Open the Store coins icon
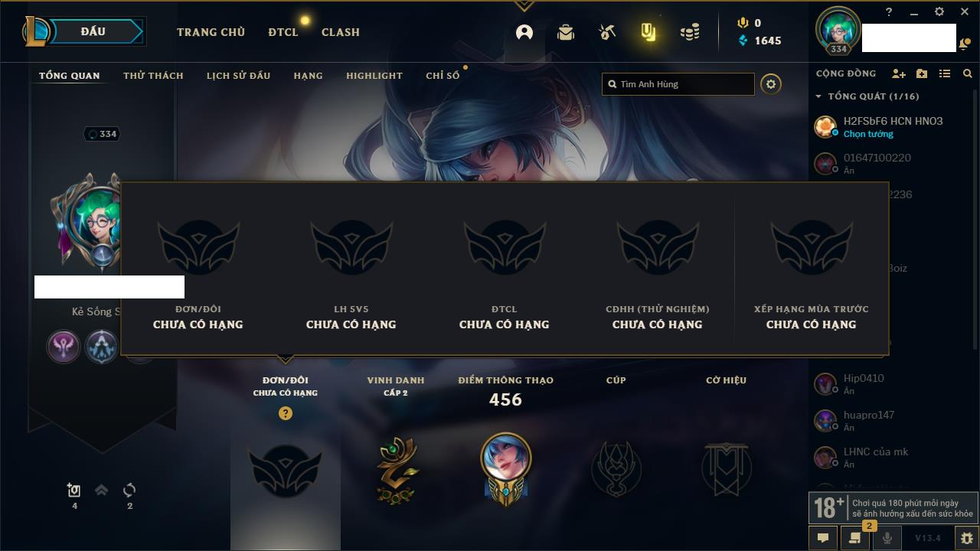 690,32
